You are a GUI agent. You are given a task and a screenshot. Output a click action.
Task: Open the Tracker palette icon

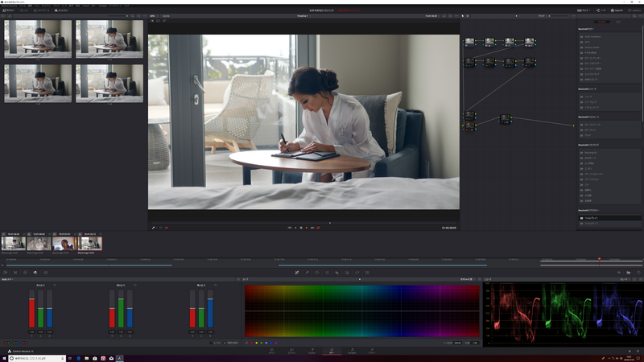click(327, 273)
